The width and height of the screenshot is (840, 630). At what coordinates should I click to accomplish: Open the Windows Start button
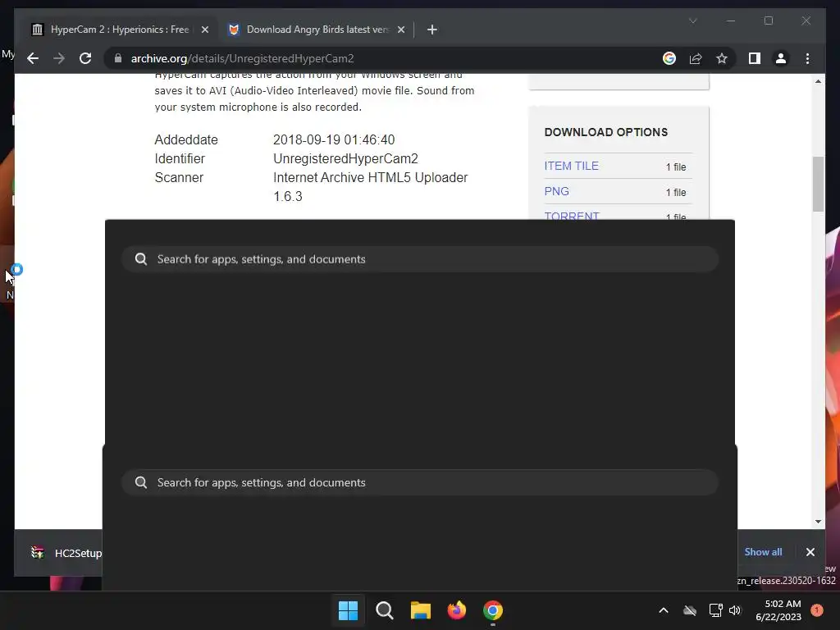click(x=348, y=610)
